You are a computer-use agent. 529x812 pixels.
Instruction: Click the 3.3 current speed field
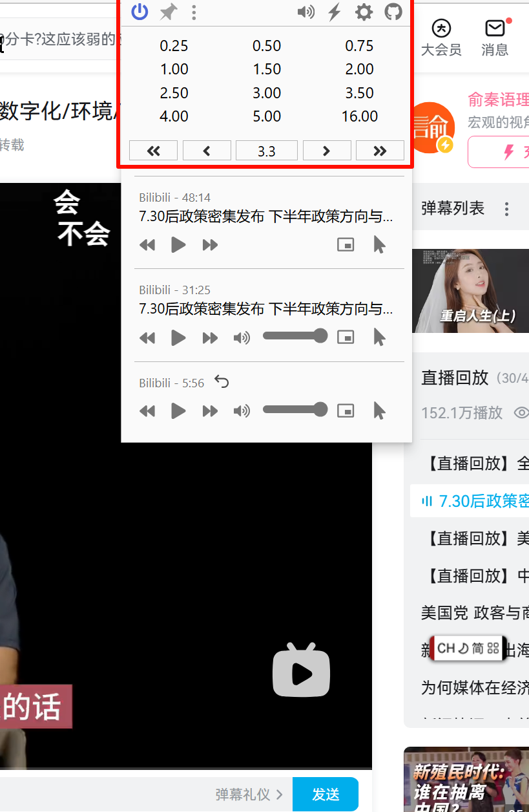point(266,151)
